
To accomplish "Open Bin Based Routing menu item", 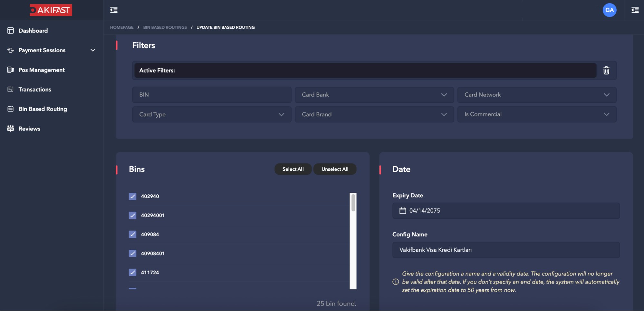I will pos(43,109).
